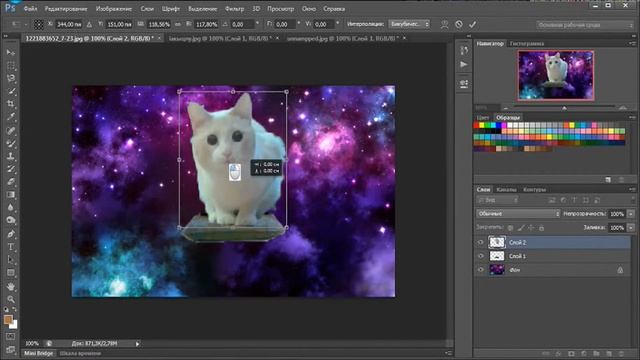Select the Lasso tool
640x360 pixels.
(x=11, y=78)
